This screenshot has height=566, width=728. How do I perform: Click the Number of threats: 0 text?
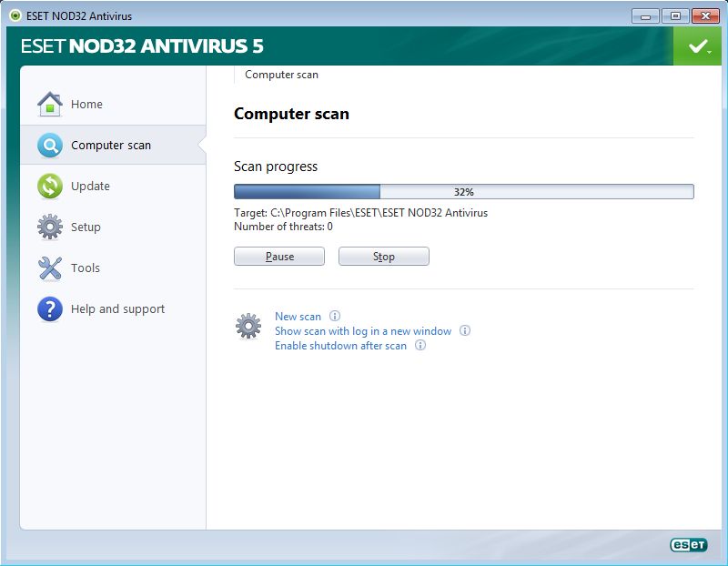(283, 227)
